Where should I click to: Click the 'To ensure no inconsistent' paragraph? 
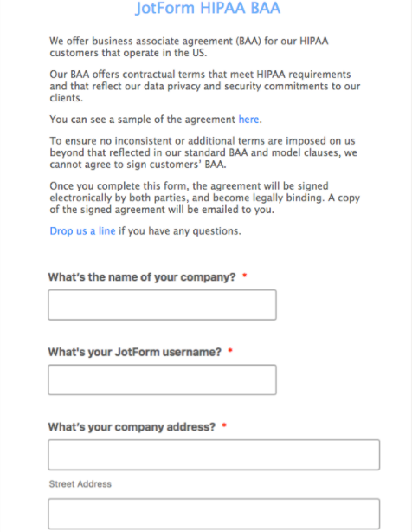[203, 152]
